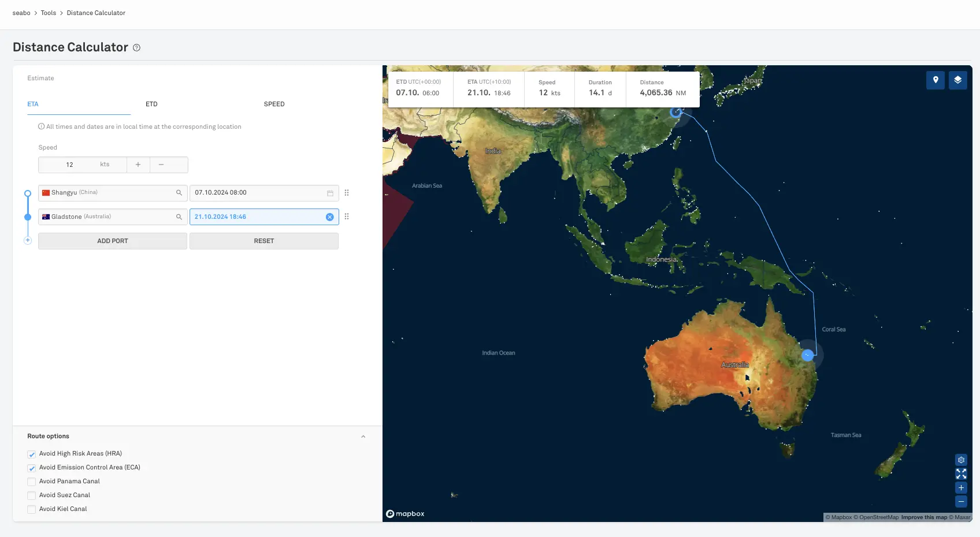Click the search icon in Shangyu port field
The height and width of the screenshot is (537, 980).
(x=179, y=193)
